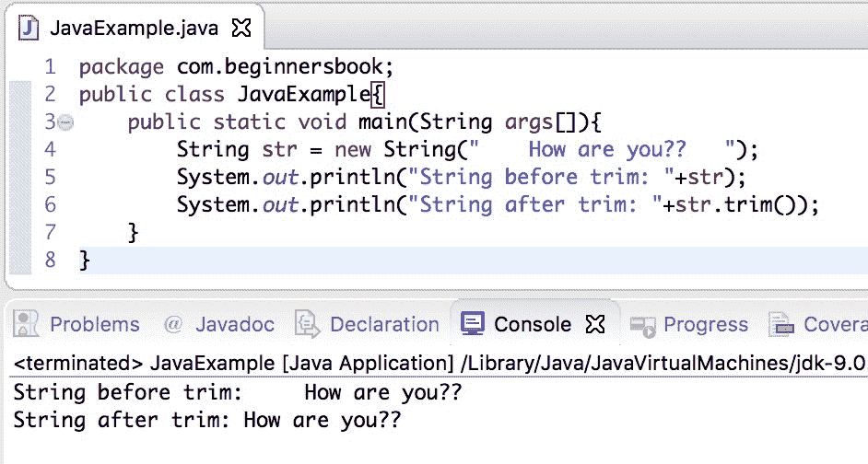Click the Javadoc @ icon

[x=172, y=324]
